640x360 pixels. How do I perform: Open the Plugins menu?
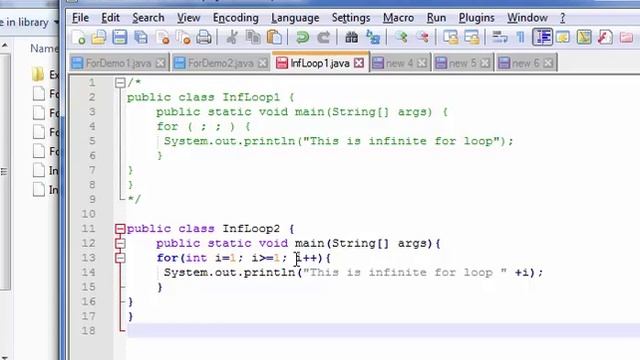click(476, 18)
